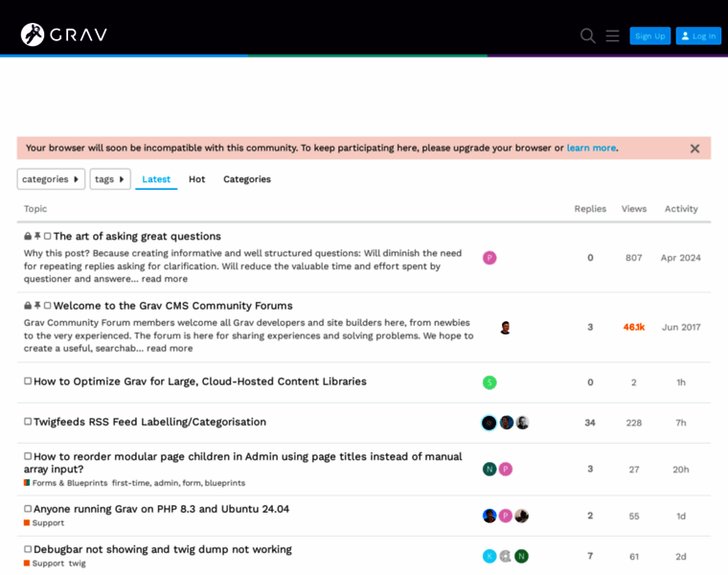
Task: Open Support category on PHP 8.3 topic
Action: 44,523
